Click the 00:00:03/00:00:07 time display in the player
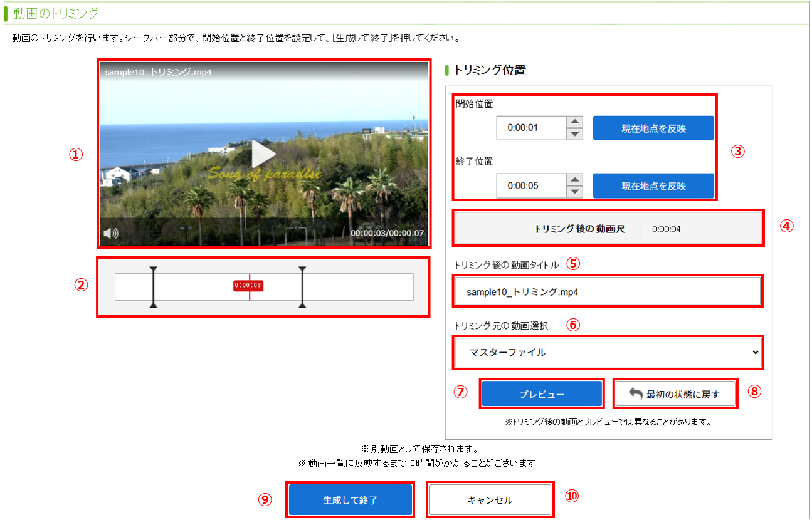Image resolution: width=812 pixels, height=520 pixels. tap(387, 233)
